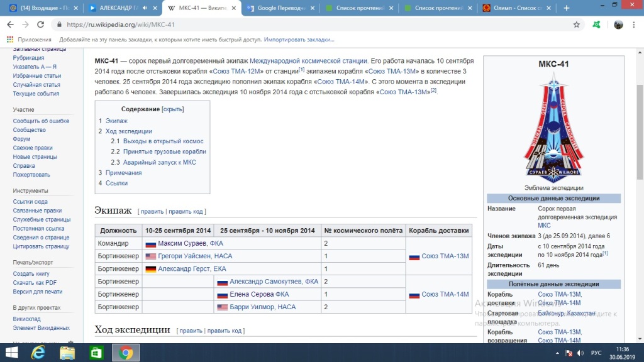The image size is (644, 362).
Task: Open the green extension icon in toolbar
Action: 596,25
